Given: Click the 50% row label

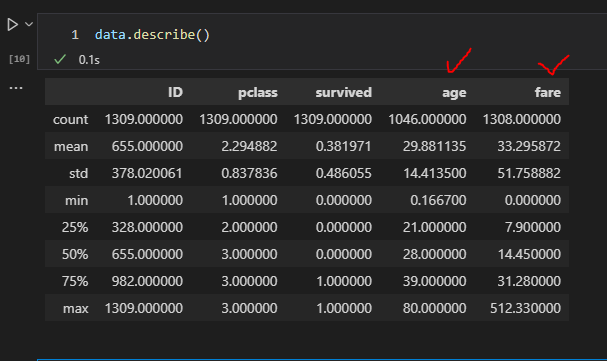Looking at the screenshot, I should point(75,254).
